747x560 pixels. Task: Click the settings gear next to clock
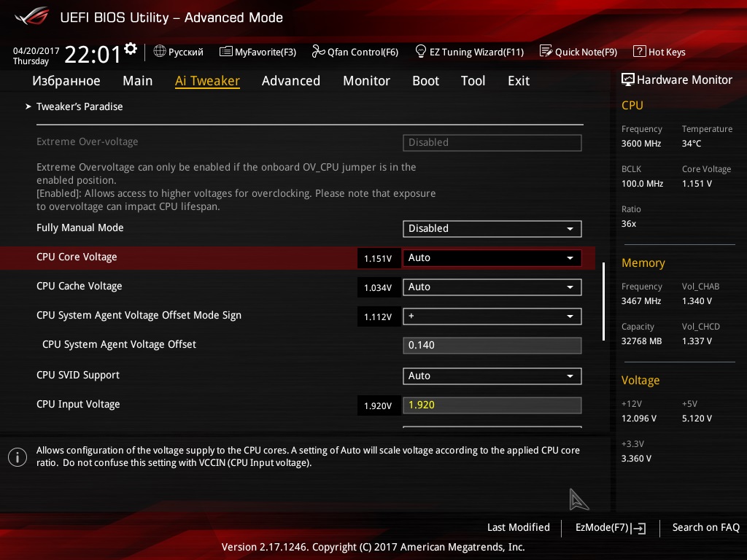pyautogui.click(x=130, y=49)
